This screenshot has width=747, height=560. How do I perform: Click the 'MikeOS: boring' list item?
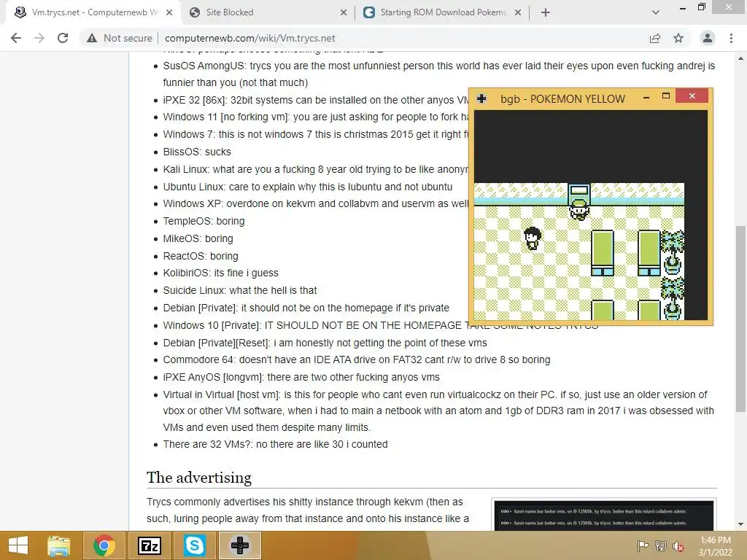point(198,238)
